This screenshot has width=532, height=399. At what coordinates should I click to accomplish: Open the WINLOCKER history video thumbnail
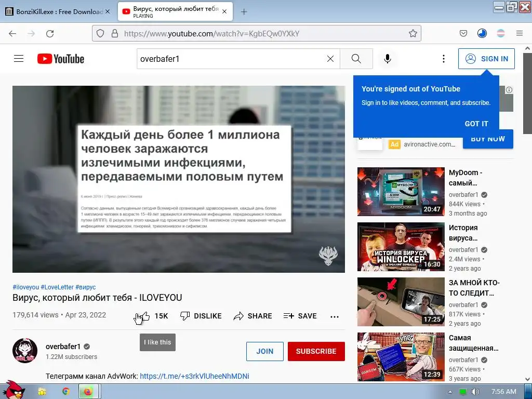pyautogui.click(x=401, y=247)
